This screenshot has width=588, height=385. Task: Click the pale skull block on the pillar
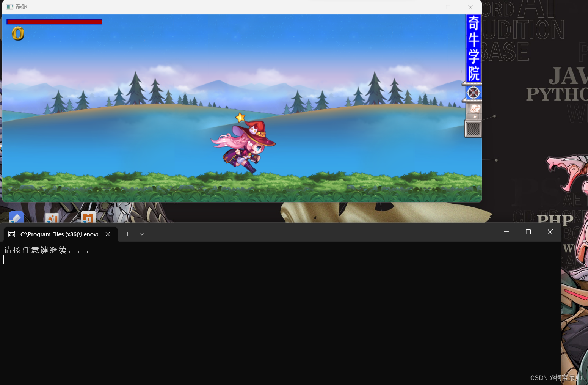[x=474, y=111]
